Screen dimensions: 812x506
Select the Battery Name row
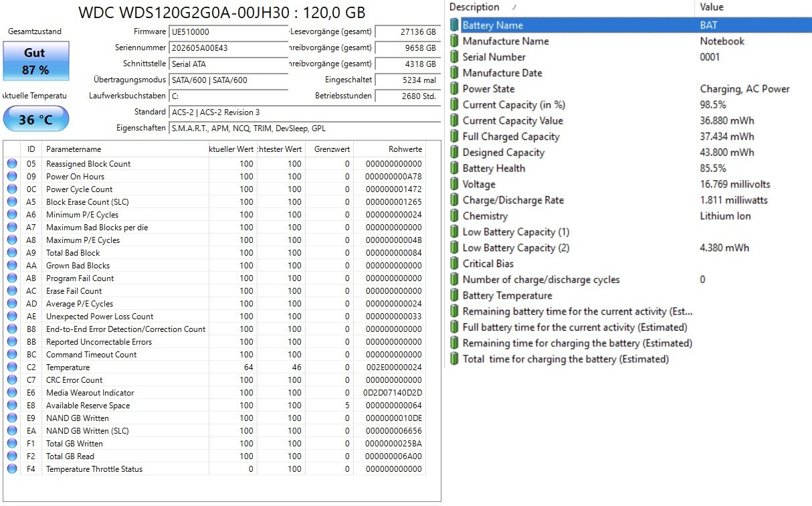629,25
